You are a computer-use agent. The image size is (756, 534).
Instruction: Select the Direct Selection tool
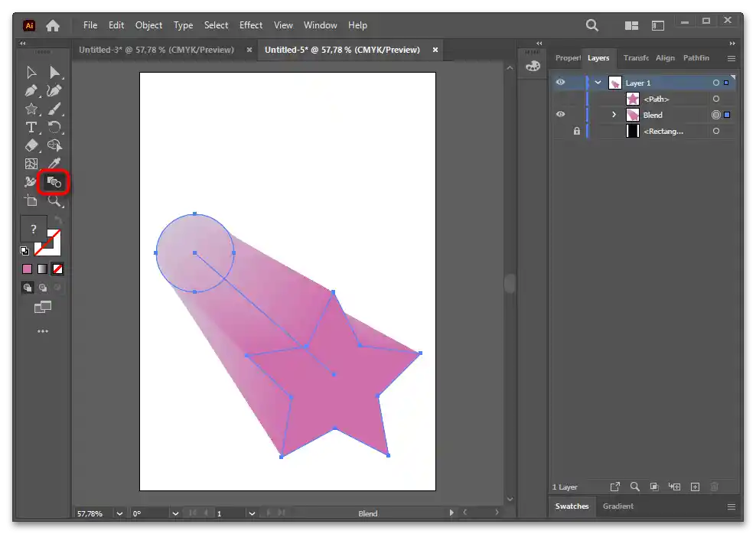tap(54, 73)
